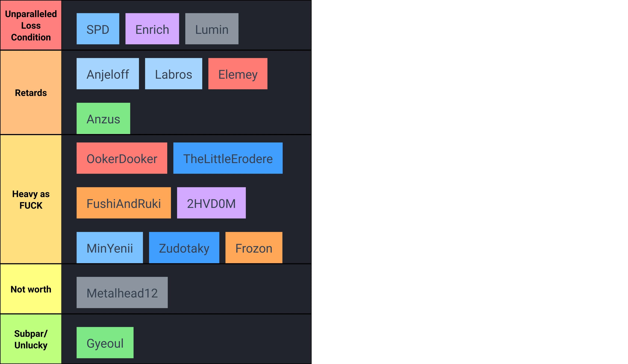The image size is (628, 364).
Task: Click the green Anzus tile
Action: pyautogui.click(x=103, y=118)
